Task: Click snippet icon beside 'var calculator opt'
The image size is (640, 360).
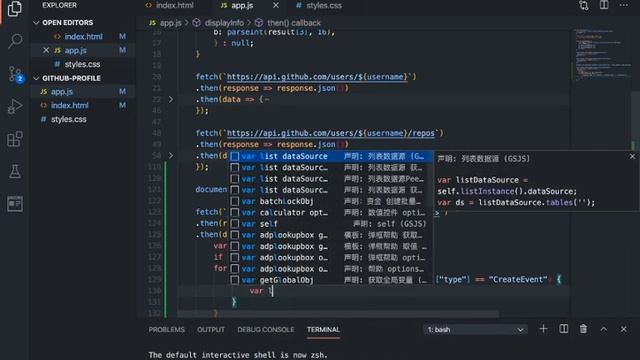Action: 235,213
